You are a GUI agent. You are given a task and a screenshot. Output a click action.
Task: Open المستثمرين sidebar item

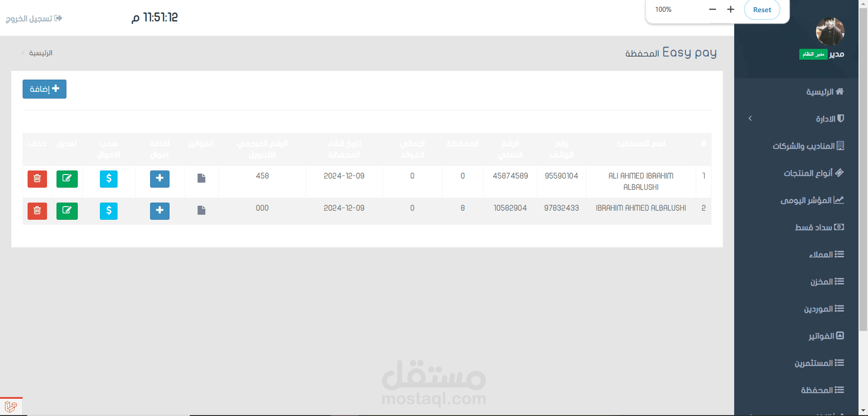click(819, 363)
